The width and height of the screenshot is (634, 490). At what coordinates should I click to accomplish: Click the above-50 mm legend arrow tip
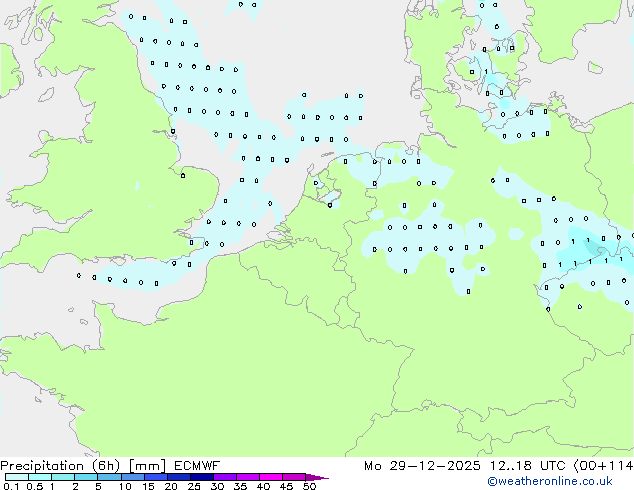tap(317, 477)
